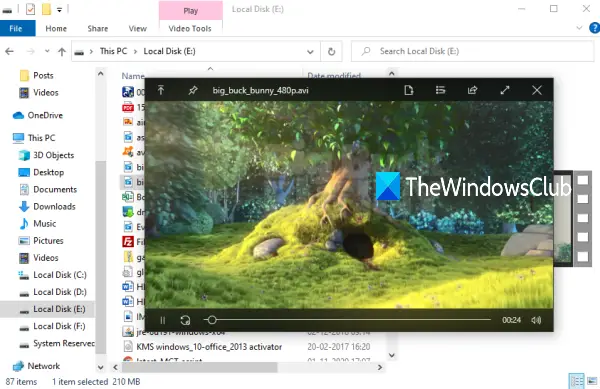Open 3D Objects in navigation pane

tap(53, 155)
